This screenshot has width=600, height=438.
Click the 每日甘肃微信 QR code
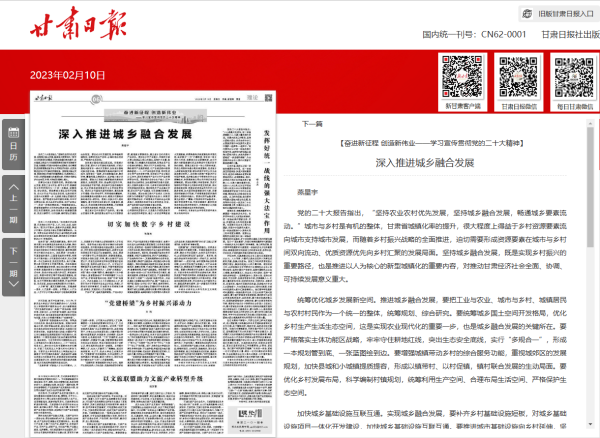[x=574, y=77]
